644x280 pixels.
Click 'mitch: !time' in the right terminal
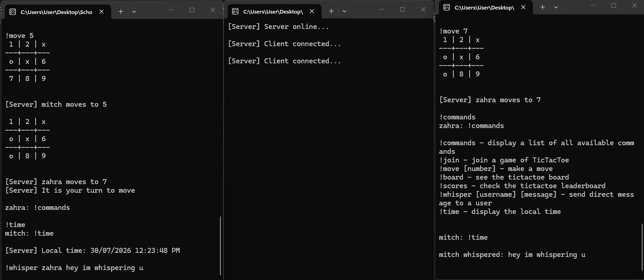[x=463, y=237]
